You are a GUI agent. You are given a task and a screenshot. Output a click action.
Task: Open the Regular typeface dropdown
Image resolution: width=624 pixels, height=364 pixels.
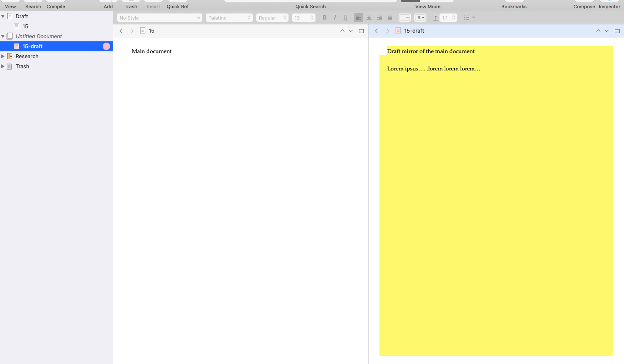tap(272, 18)
